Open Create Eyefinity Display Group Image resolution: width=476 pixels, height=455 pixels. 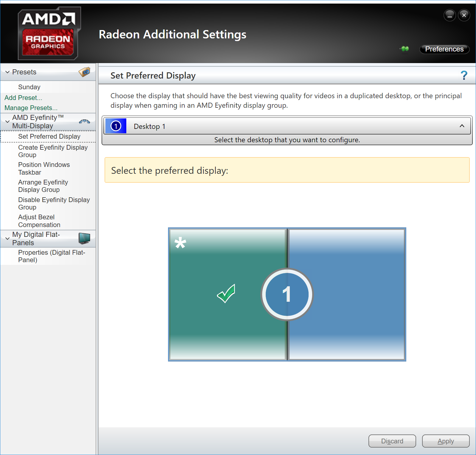[x=53, y=151]
